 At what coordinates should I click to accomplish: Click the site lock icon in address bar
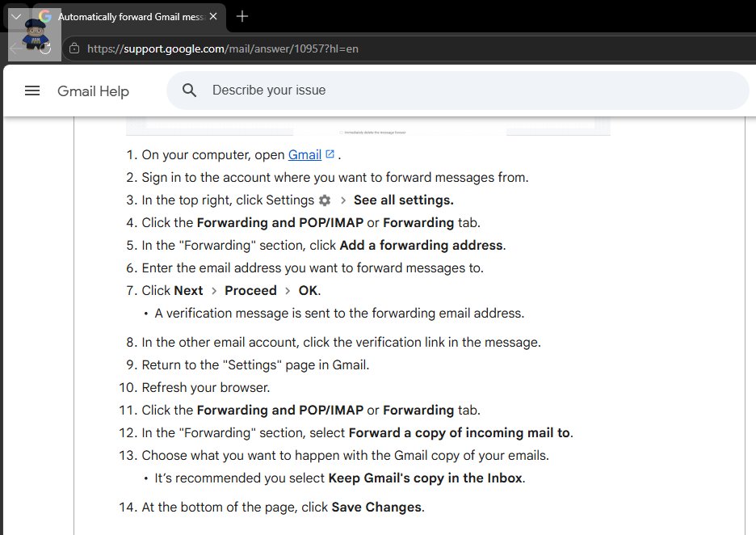(x=74, y=48)
